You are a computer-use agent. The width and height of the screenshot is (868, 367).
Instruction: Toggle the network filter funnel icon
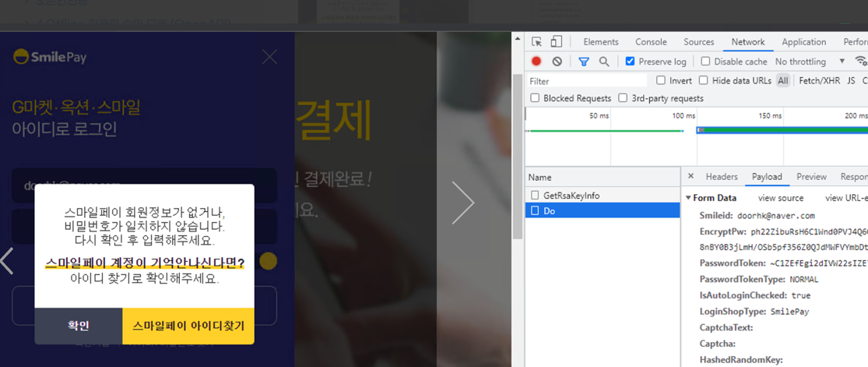click(x=583, y=62)
